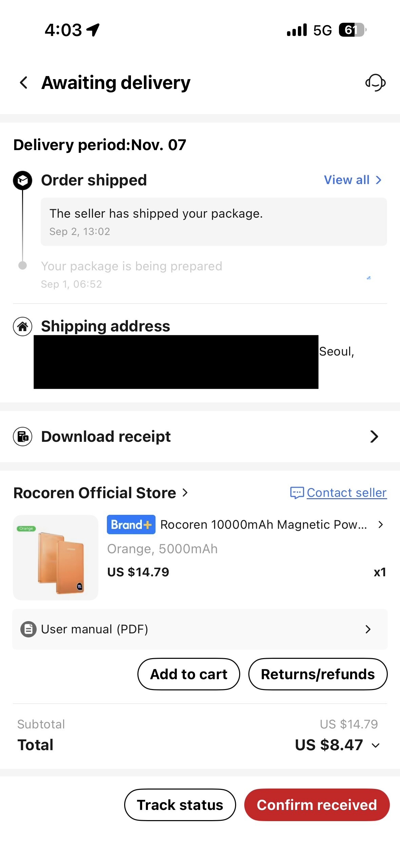
Task: Tap the Download receipt document icon
Action: 22,436
